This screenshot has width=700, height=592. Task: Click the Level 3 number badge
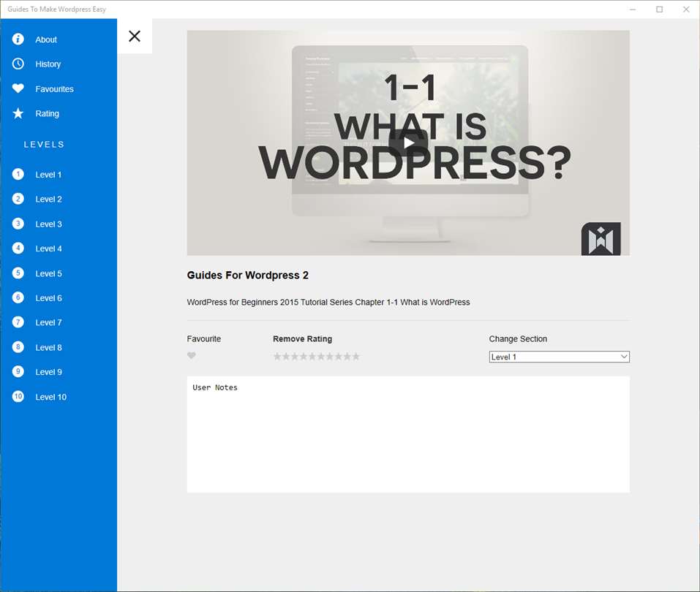18,224
